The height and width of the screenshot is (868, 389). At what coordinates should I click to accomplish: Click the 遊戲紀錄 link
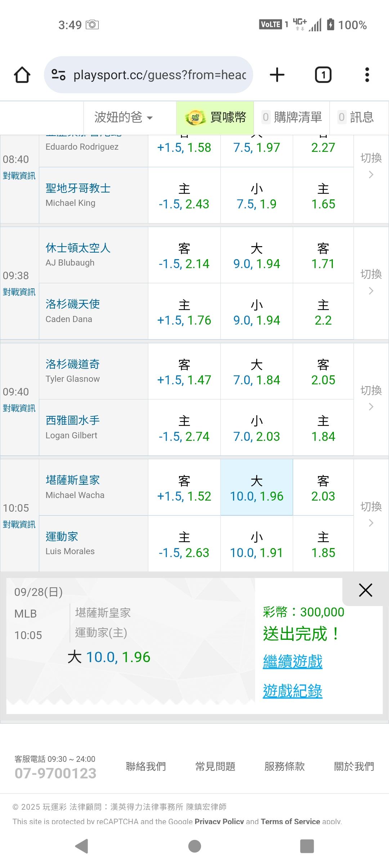click(x=292, y=691)
